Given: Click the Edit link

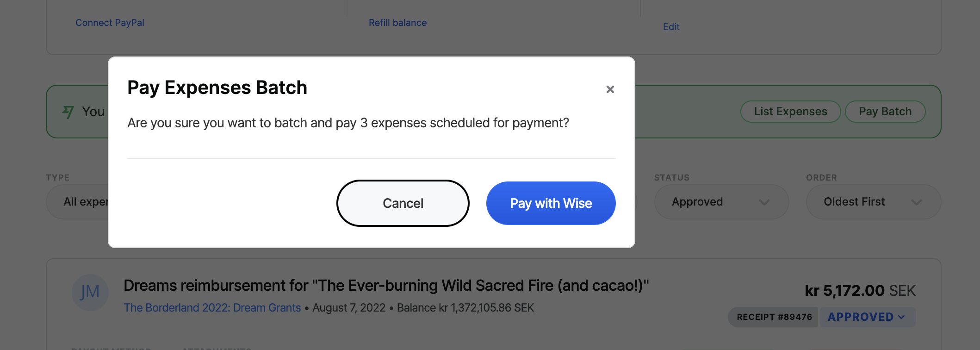Looking at the screenshot, I should click(x=671, y=27).
